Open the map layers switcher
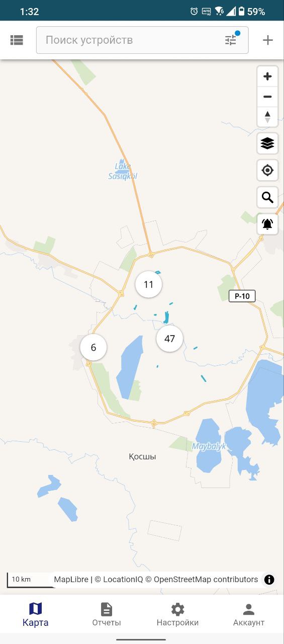 267,143
